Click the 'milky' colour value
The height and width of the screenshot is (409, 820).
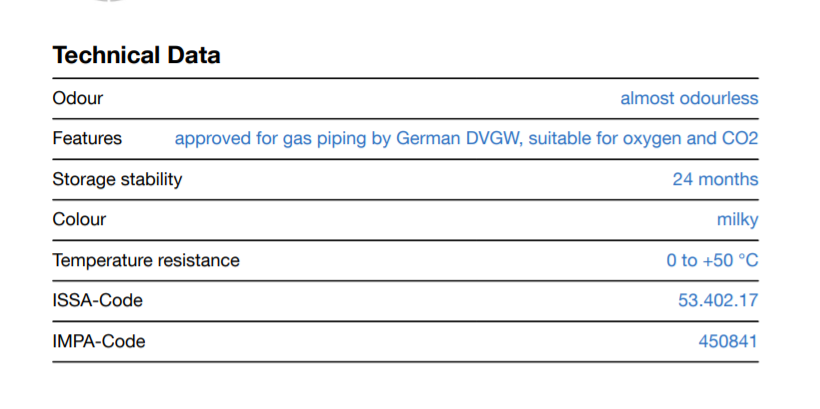pyautogui.click(x=737, y=220)
